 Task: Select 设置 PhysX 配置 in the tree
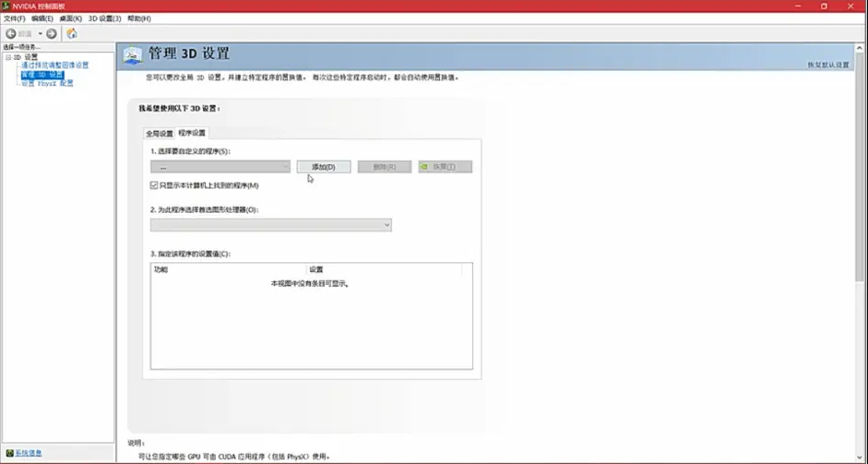pos(47,83)
